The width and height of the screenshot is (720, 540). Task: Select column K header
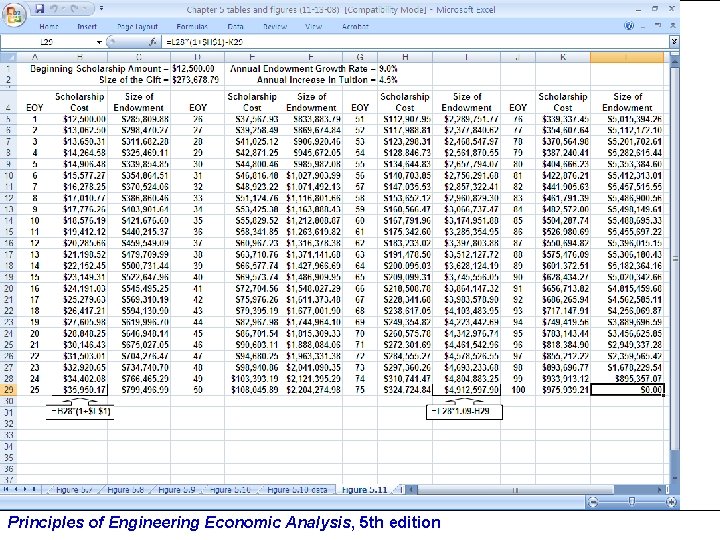[563, 57]
